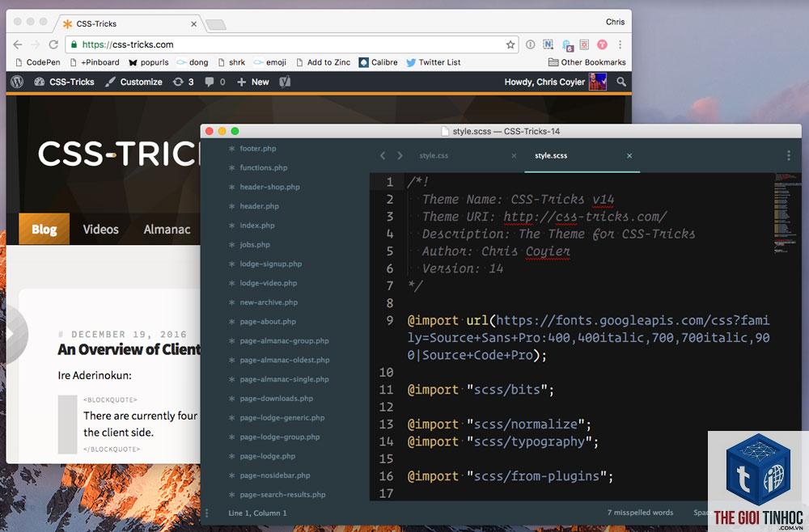
Task: Select jobs.php in the file list
Action: 254,244
